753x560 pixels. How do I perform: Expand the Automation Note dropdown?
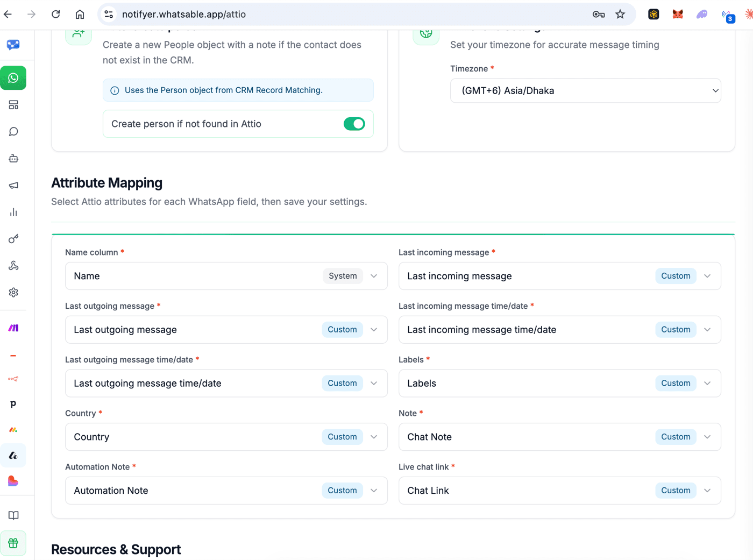click(x=226, y=491)
